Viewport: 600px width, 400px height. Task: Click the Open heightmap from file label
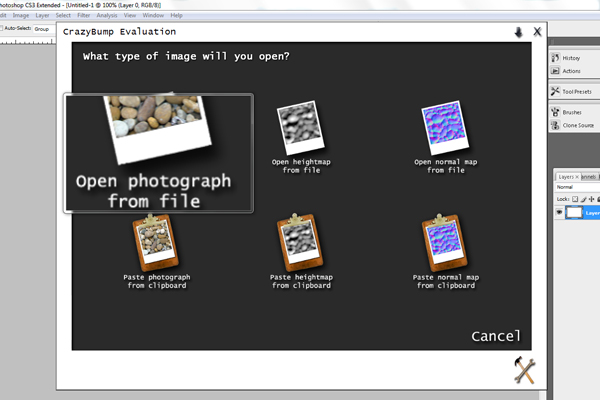pos(301,166)
